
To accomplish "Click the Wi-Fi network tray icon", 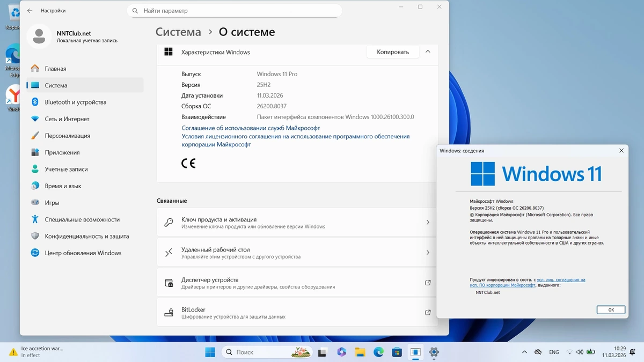I will pos(569,352).
